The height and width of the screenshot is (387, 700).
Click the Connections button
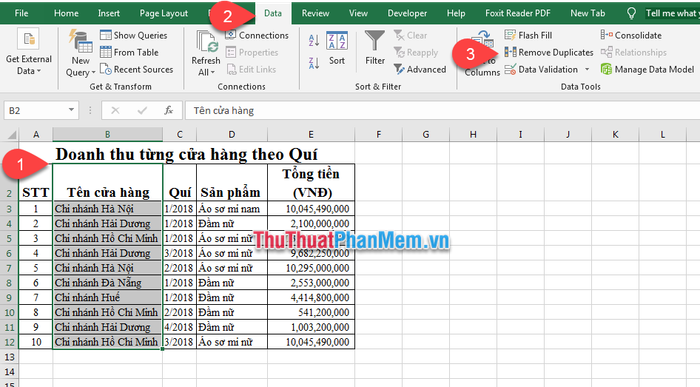point(257,35)
